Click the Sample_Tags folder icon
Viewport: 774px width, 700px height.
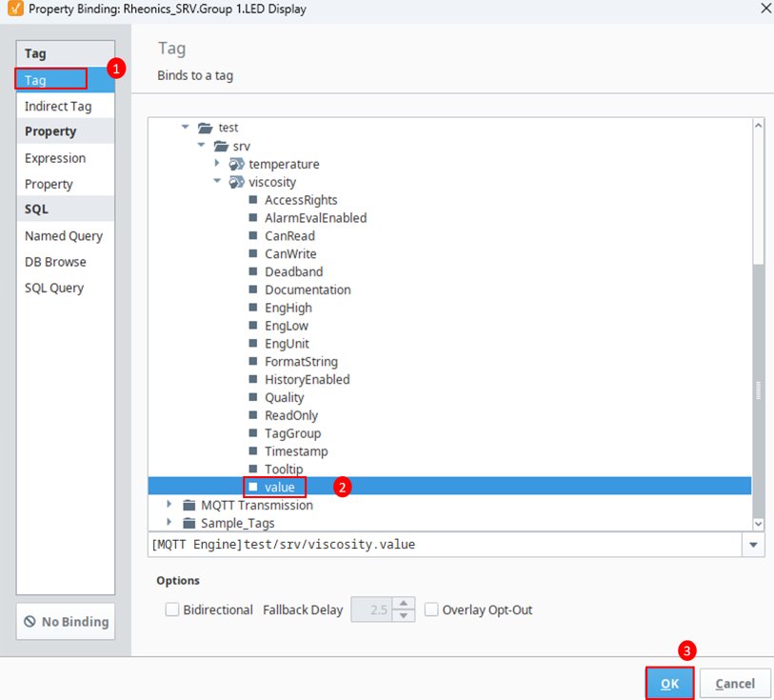[x=189, y=523]
